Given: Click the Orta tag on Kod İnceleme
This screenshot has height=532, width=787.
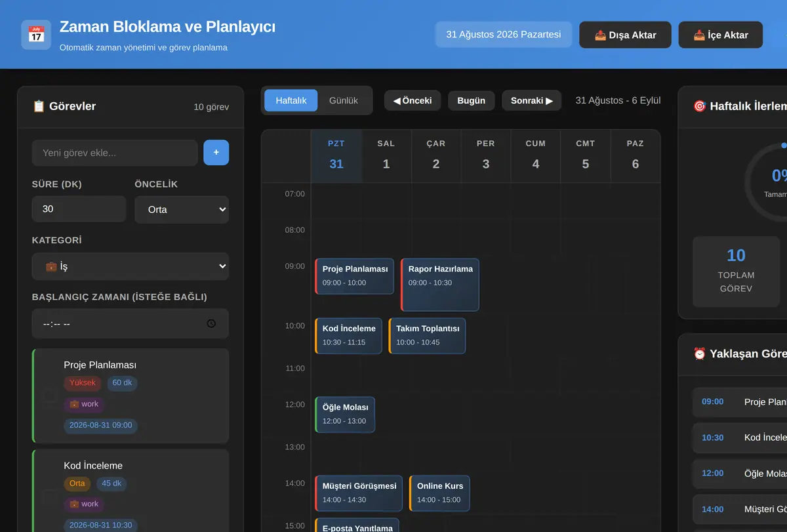Looking at the screenshot, I should click(x=77, y=484).
